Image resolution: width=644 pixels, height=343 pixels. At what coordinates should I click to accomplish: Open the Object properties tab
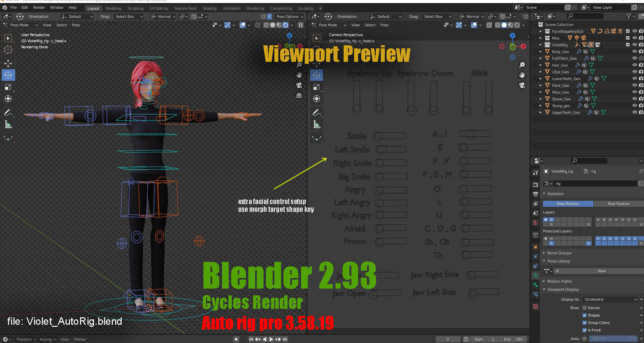(536, 247)
